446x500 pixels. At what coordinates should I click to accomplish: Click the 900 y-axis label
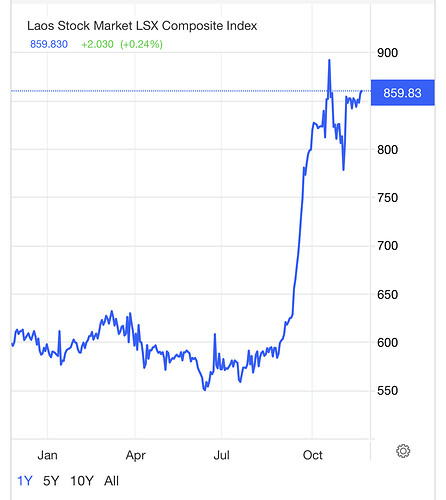(x=387, y=53)
